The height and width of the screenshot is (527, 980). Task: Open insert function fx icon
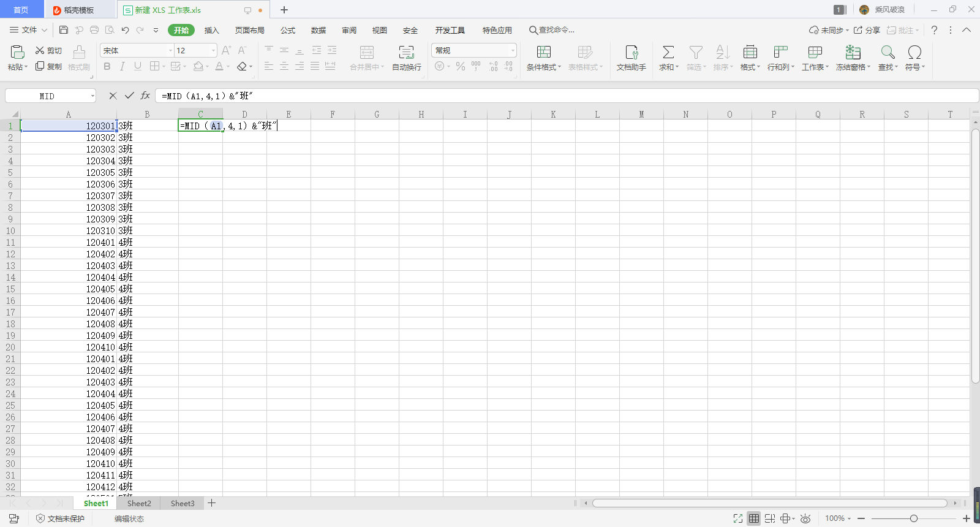[x=145, y=96]
